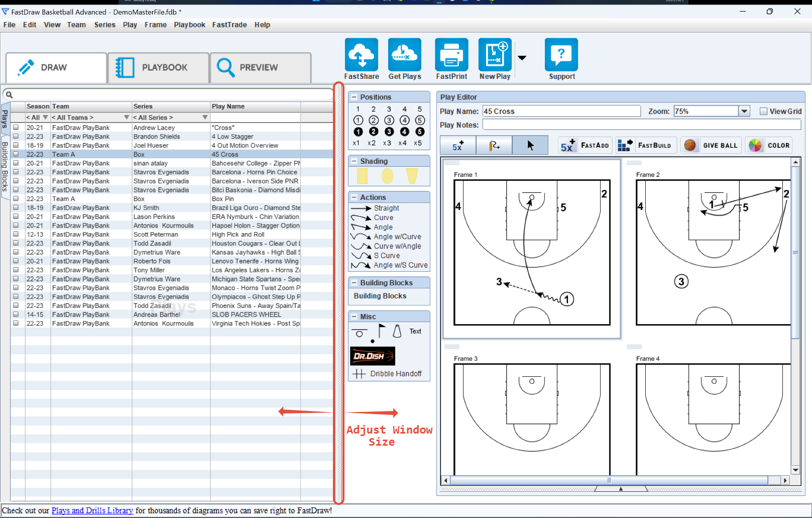
Task: Select the cone marker in Misc
Action: (397, 331)
